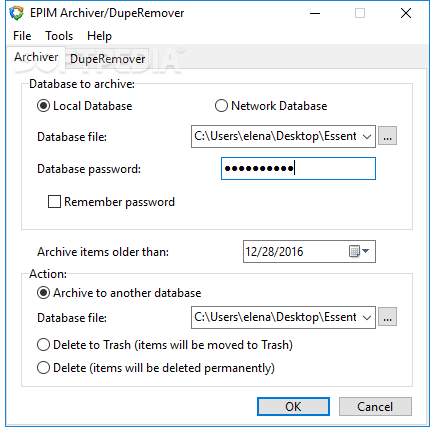The image size is (430, 427).
Task: Open the File menu
Action: pos(22,36)
